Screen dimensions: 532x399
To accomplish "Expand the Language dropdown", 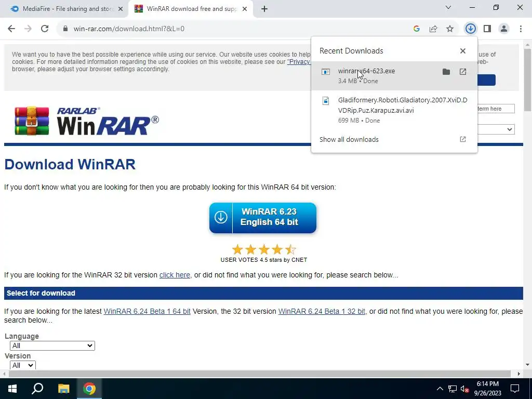I will pos(52,345).
